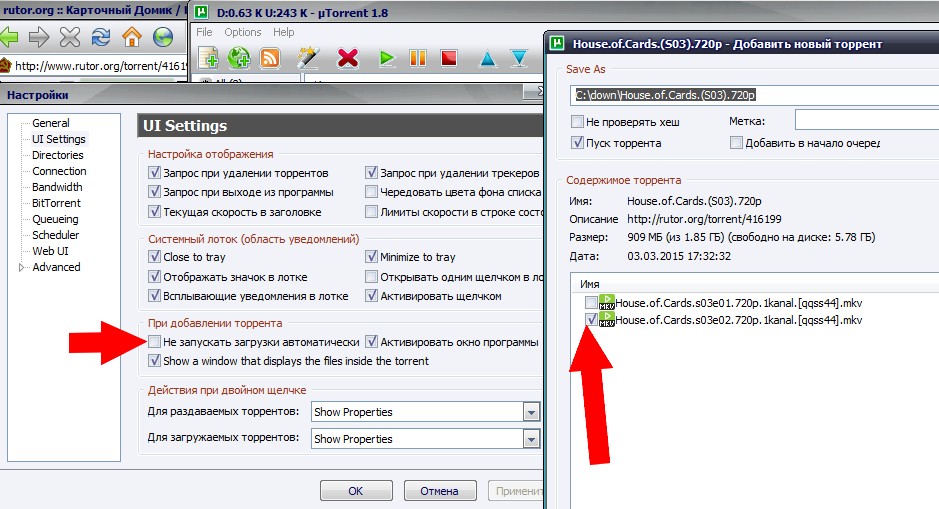The image size is (939, 509).
Task: Click the red X Remove torrent icon
Action: coord(347,58)
